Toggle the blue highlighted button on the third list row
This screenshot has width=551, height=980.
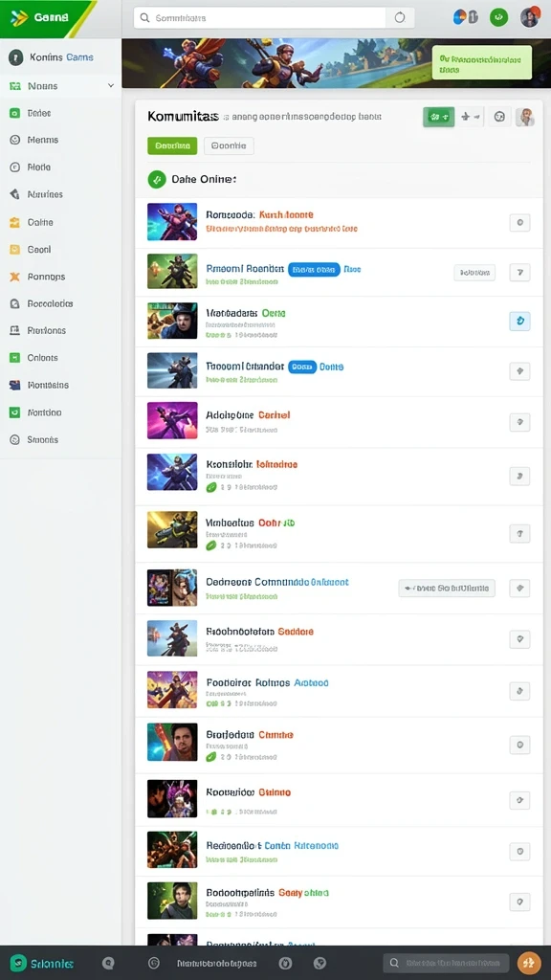(519, 322)
